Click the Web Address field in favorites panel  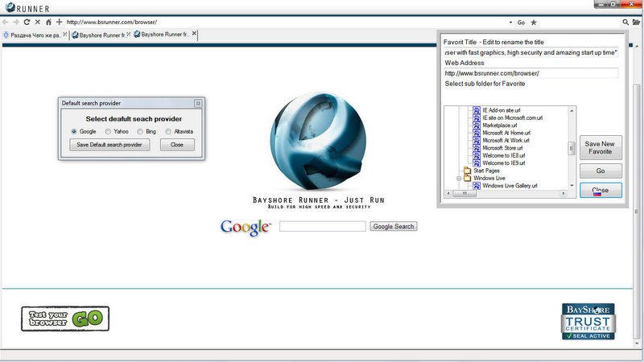coord(531,73)
